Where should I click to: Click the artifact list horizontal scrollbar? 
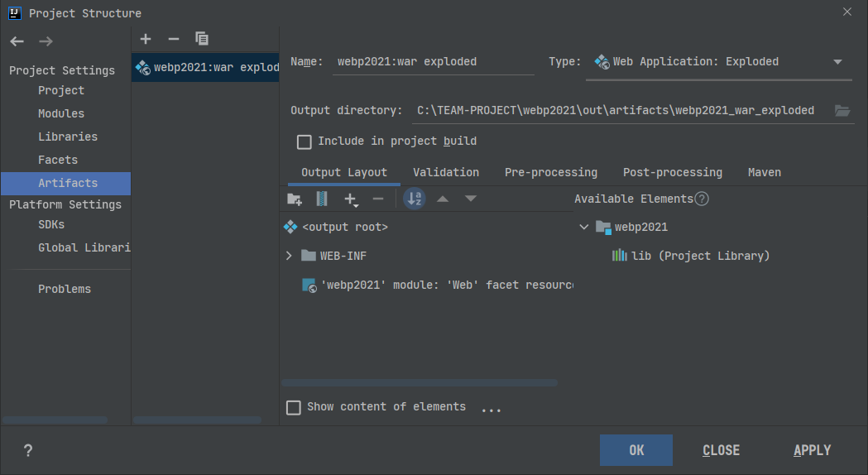[x=197, y=420]
